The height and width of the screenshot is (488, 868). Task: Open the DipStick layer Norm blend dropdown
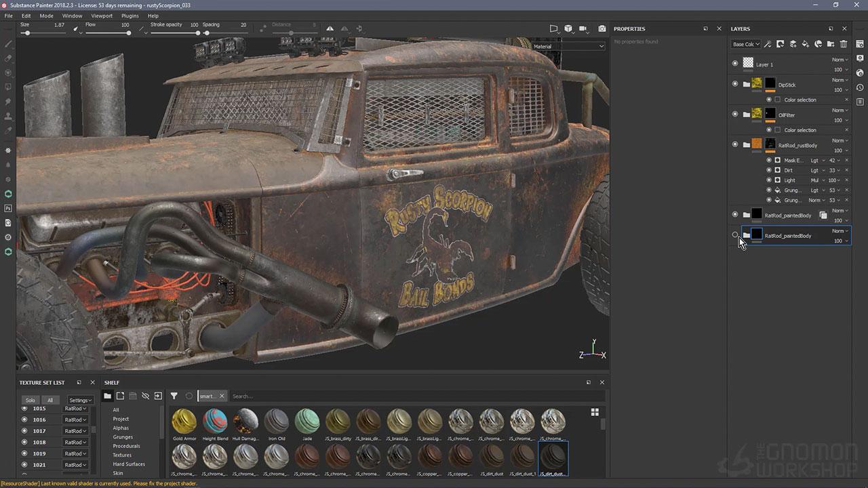840,80
